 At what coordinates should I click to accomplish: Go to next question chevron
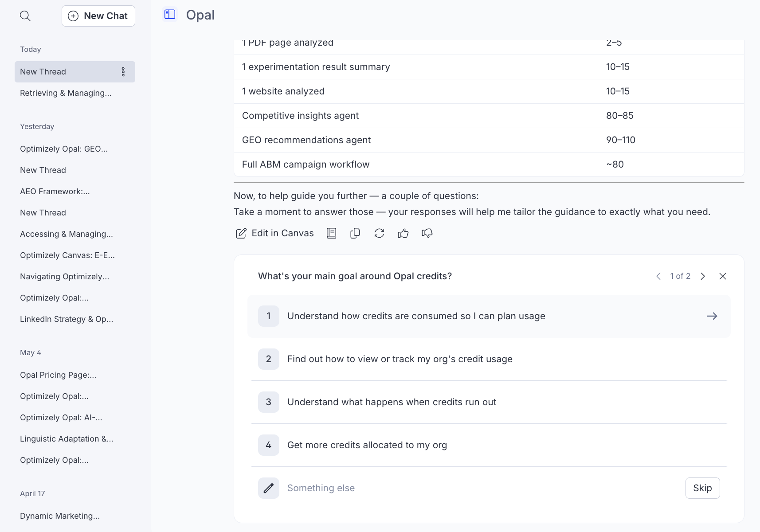coord(703,276)
